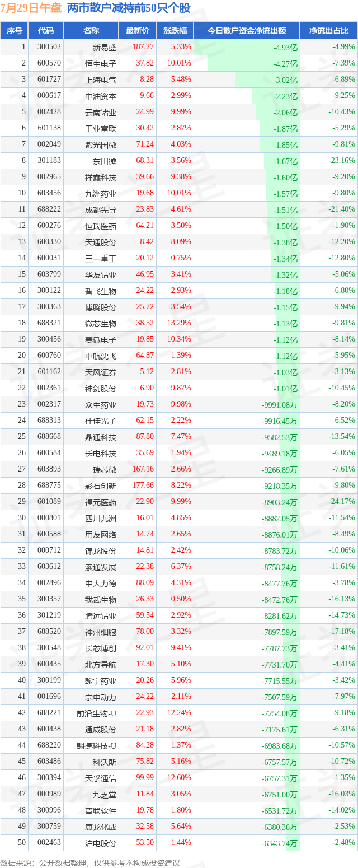Click the -23.16% ratio for 东田微
Screen dimensions: 358x868
pos(342,161)
